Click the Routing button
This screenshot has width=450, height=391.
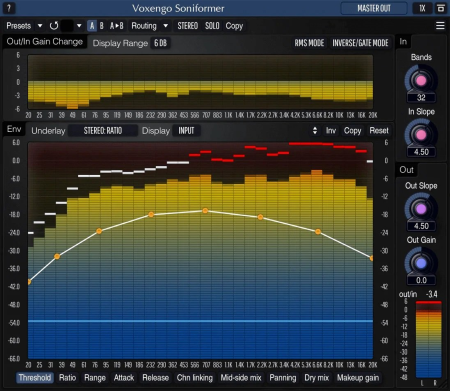tap(144, 26)
